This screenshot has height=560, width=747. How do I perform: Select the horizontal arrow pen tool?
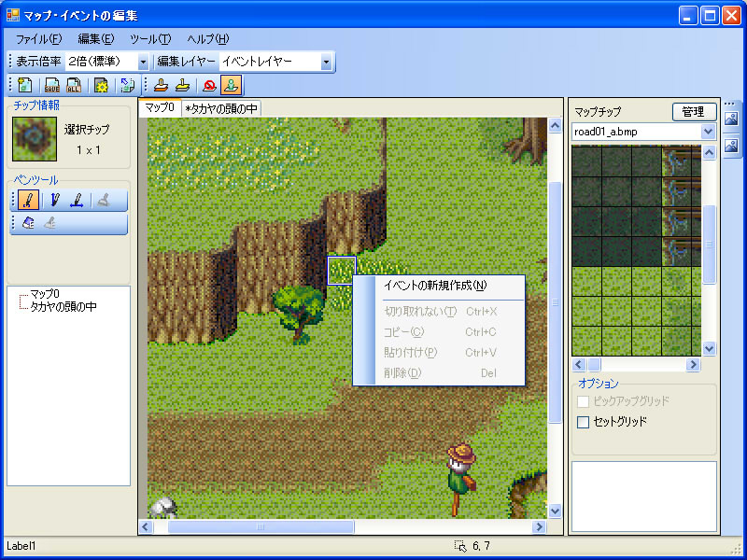point(77,201)
